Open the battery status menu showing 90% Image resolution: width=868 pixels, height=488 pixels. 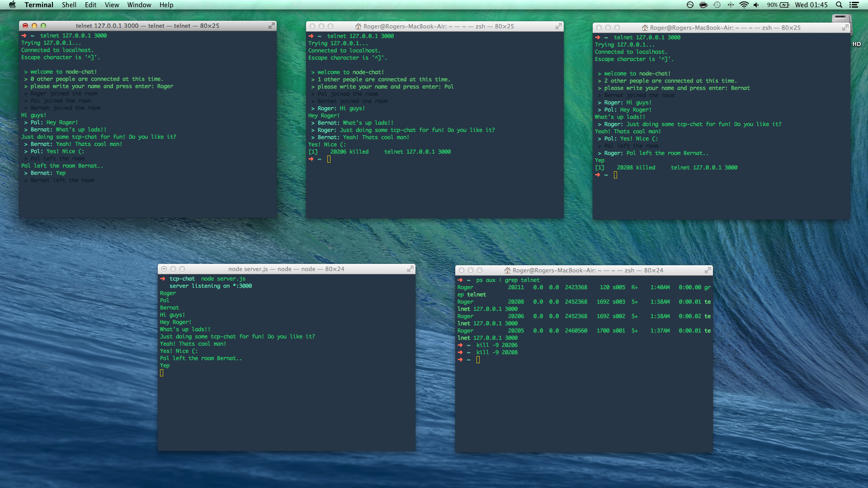[x=778, y=5]
